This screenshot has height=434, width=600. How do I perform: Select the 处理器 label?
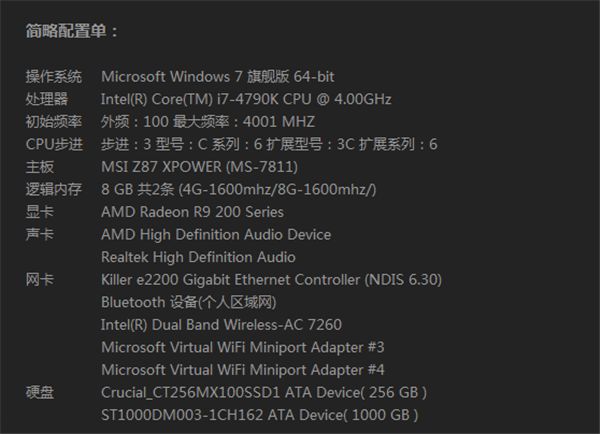pos(47,99)
